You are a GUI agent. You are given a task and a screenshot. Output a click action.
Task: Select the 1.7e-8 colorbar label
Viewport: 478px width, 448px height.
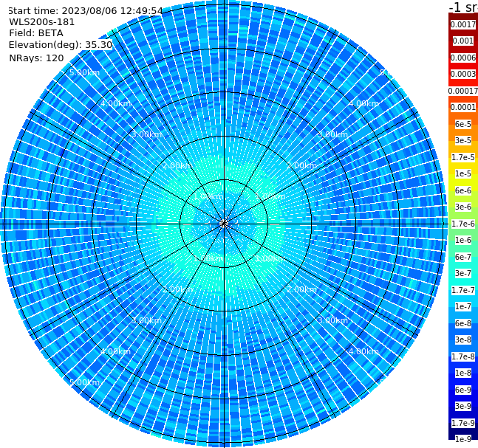tap(463, 356)
